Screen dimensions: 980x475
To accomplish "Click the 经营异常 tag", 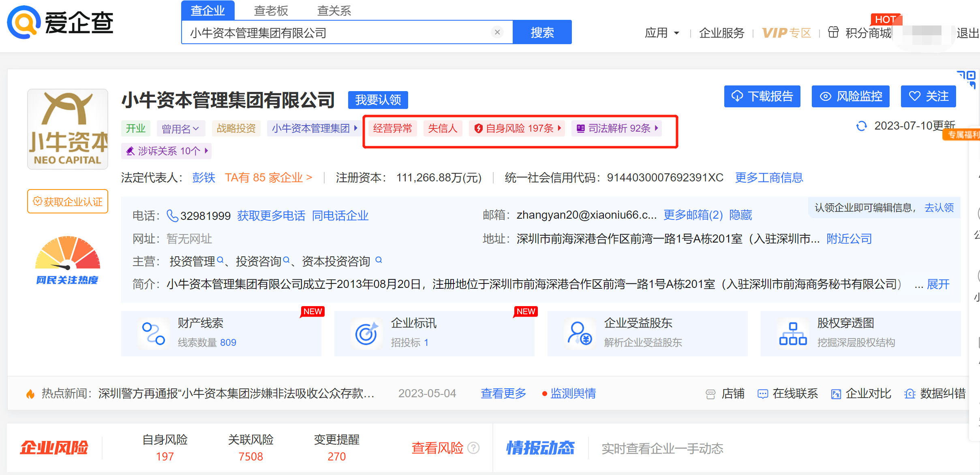I will (x=392, y=128).
